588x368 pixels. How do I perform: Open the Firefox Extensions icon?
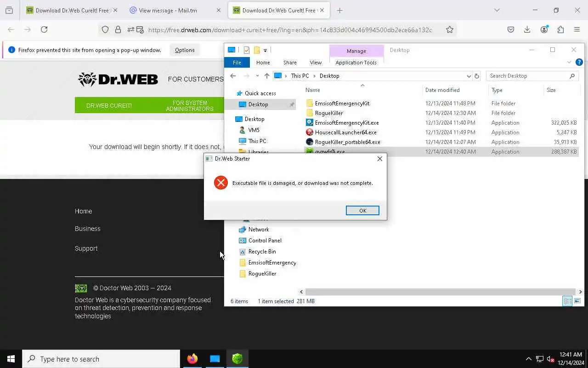pos(560,29)
